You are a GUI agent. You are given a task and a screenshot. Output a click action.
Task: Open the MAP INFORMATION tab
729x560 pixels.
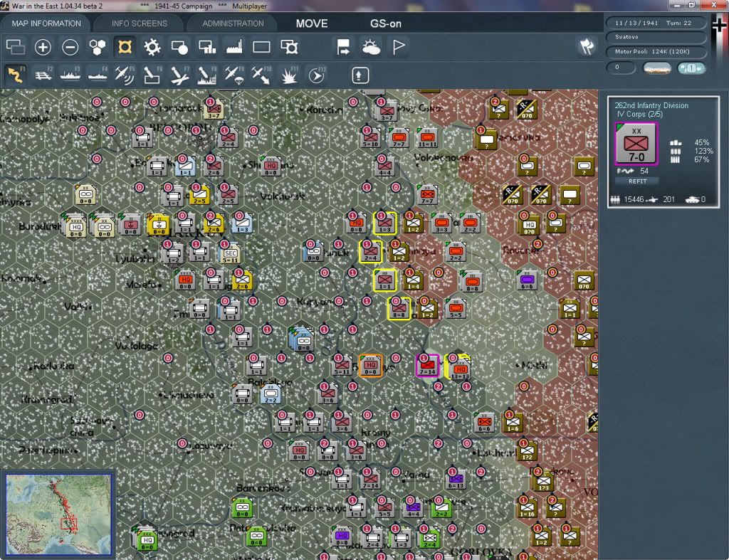(46, 23)
